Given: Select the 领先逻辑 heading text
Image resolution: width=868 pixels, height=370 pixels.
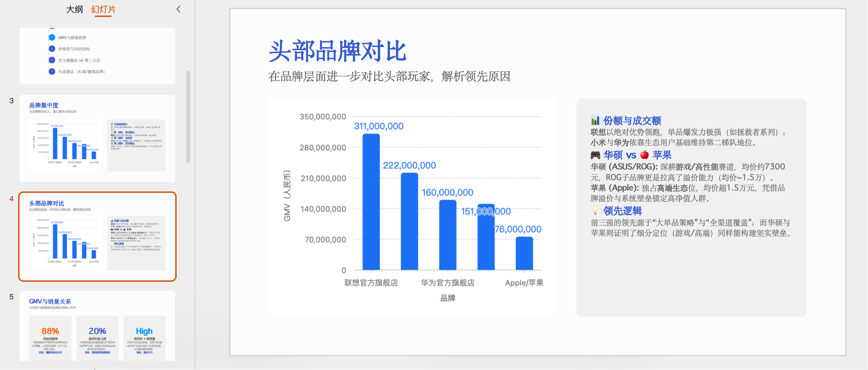Looking at the screenshot, I should 622,211.
